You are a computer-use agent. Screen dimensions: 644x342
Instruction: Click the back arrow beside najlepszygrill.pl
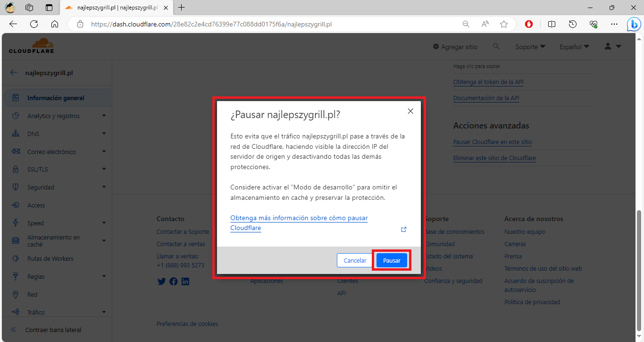point(14,73)
